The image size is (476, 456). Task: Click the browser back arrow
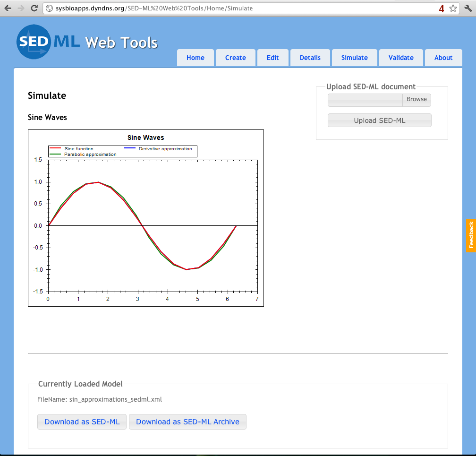click(x=8, y=8)
